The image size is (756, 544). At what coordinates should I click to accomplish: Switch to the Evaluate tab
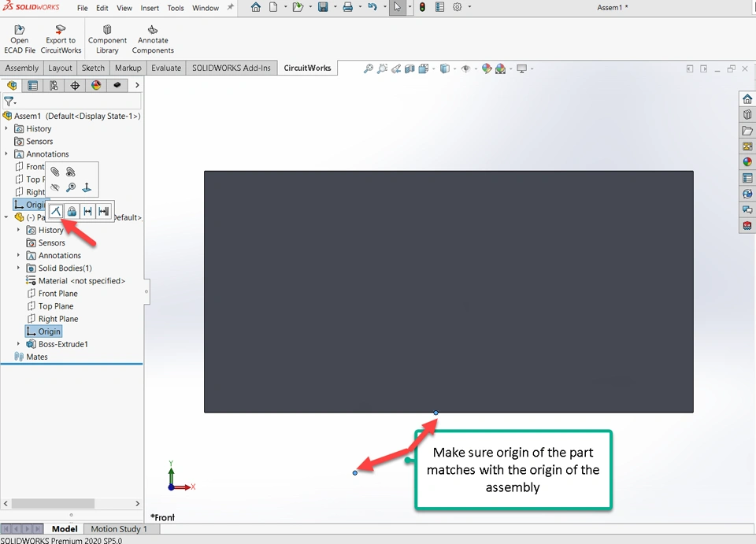166,68
